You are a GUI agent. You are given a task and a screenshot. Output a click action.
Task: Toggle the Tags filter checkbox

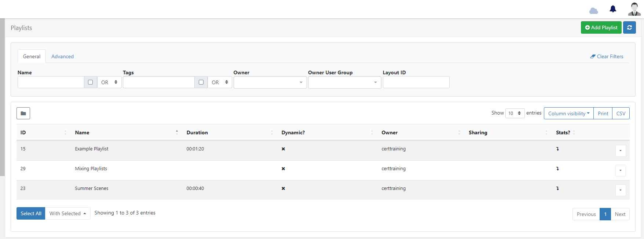pos(201,82)
